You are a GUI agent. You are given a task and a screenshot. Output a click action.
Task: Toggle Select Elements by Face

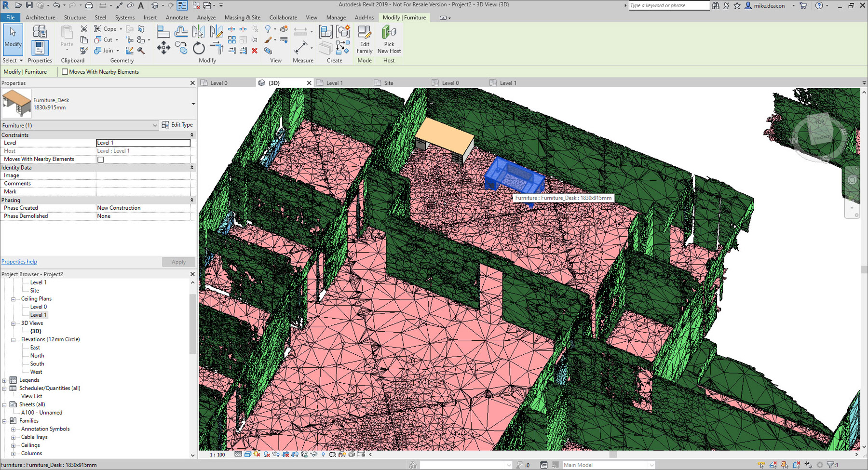click(x=797, y=465)
